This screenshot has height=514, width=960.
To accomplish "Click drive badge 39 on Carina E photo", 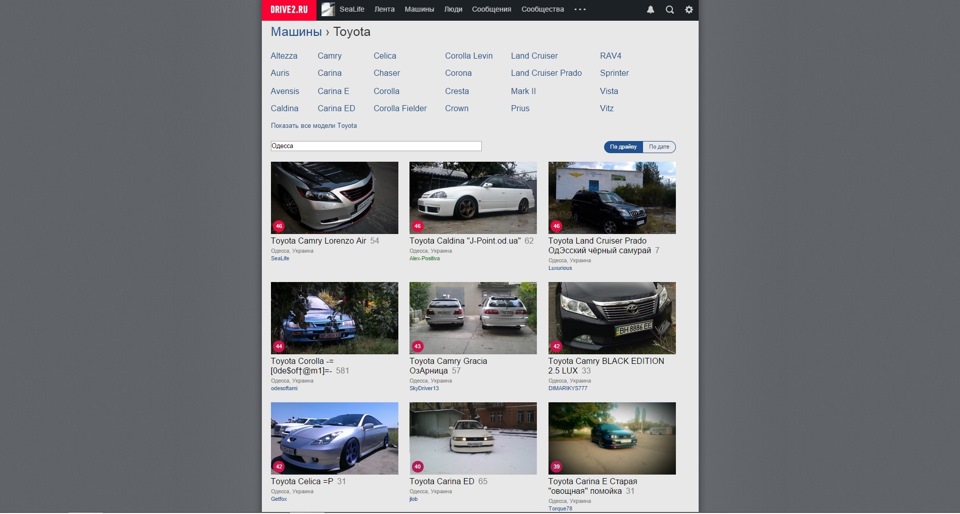I will [556, 466].
